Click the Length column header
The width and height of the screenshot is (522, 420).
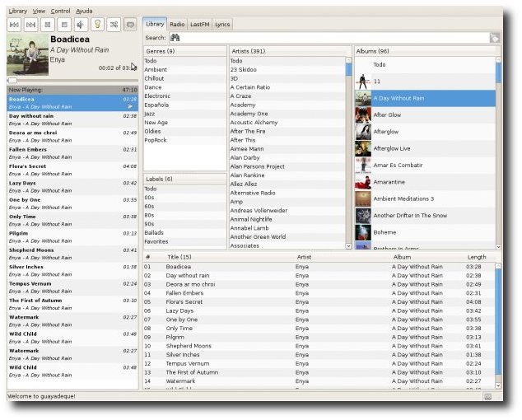click(x=477, y=257)
